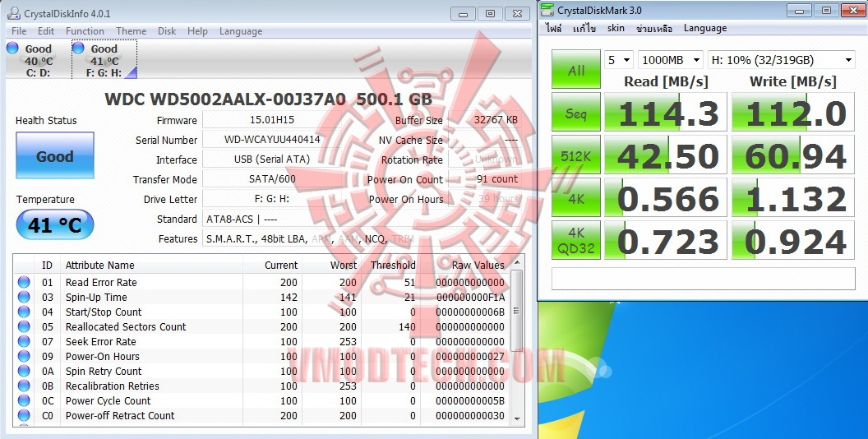Open Language menu in CrystalDiskMark

tap(705, 28)
